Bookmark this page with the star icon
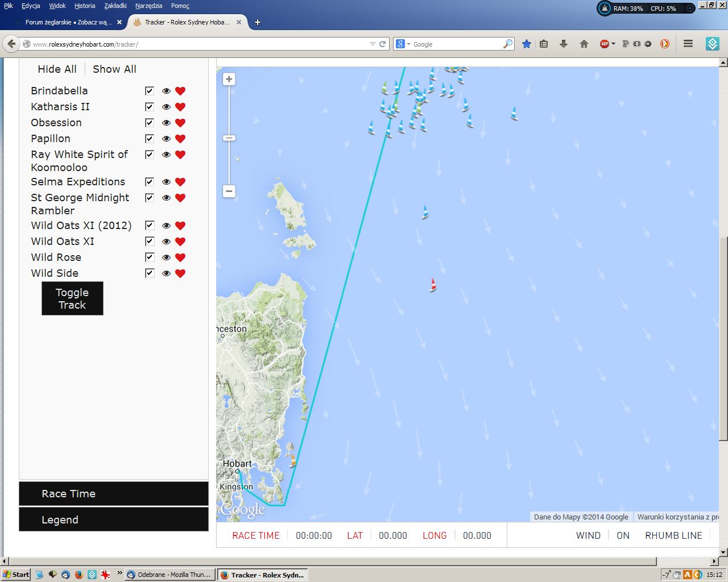The height and width of the screenshot is (582, 728). 527,44
